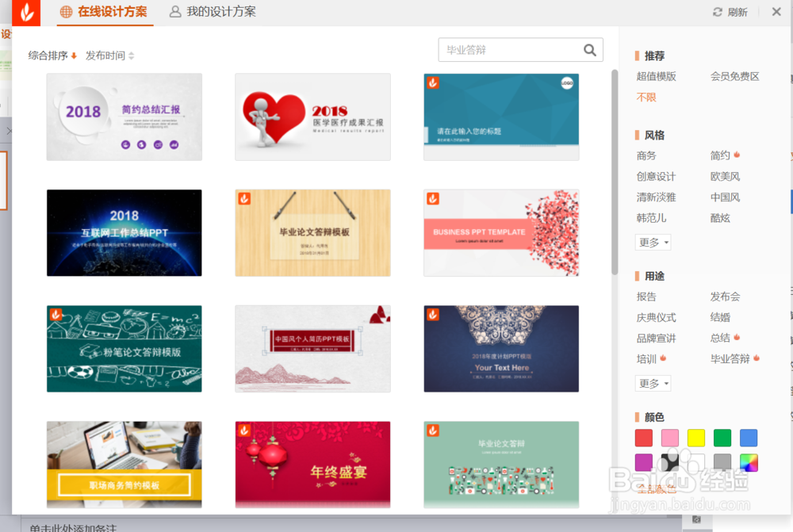Open the 2018 医学医疗成果汇报 template
This screenshot has width=793, height=532.
[x=312, y=117]
